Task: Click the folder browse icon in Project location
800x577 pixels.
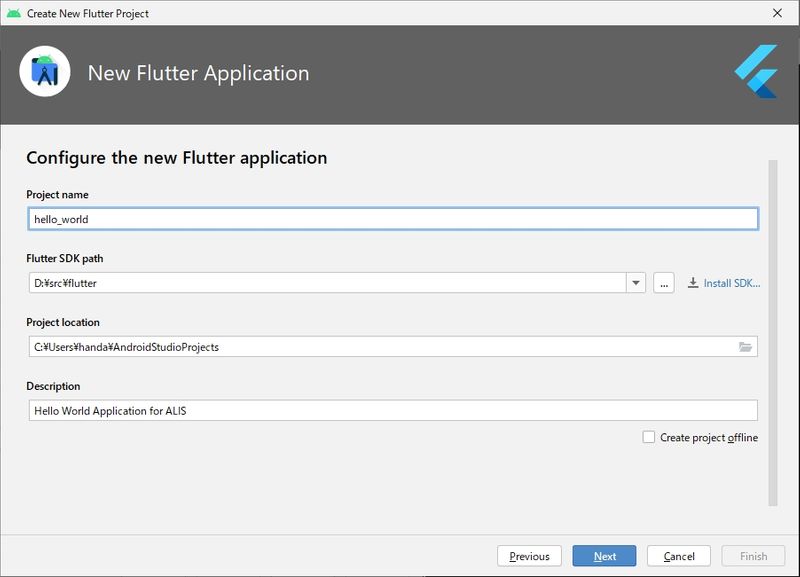Action: pyautogui.click(x=745, y=347)
